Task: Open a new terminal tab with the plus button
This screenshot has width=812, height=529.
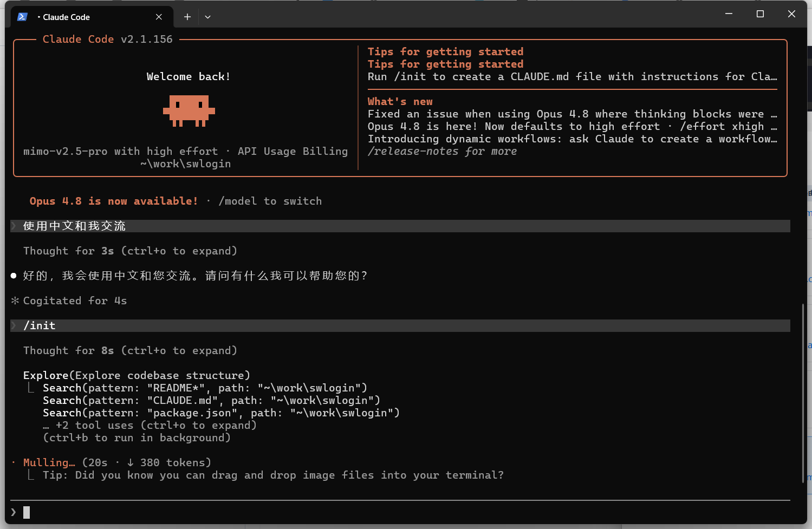Action: click(187, 17)
